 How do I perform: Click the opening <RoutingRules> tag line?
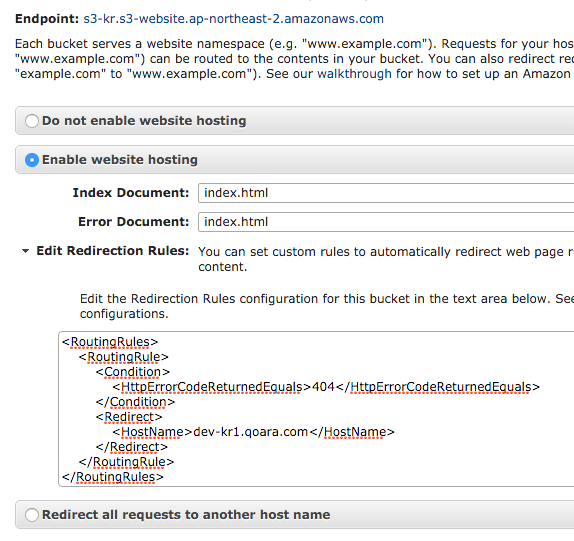click(x=110, y=342)
